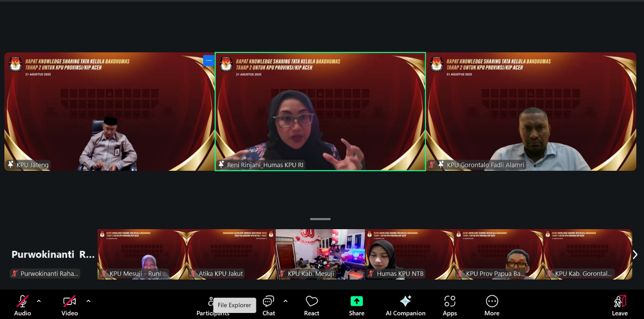This screenshot has width=644, height=319.
Task: Click the pin icon beside KPU Jateng name
Action: pos(11,164)
